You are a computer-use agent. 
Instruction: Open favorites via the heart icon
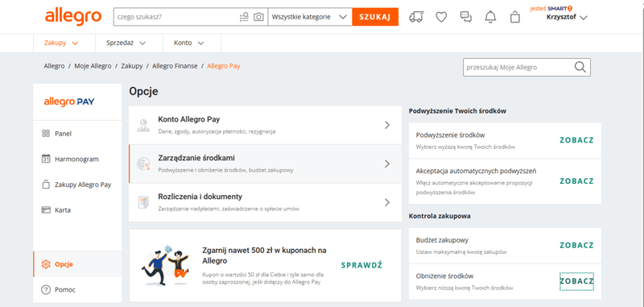pyautogui.click(x=441, y=17)
